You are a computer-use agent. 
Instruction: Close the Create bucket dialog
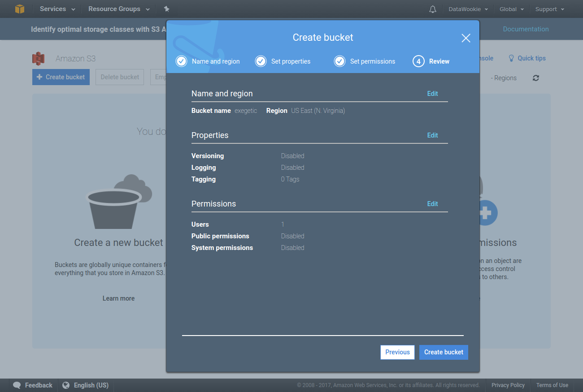tap(466, 38)
